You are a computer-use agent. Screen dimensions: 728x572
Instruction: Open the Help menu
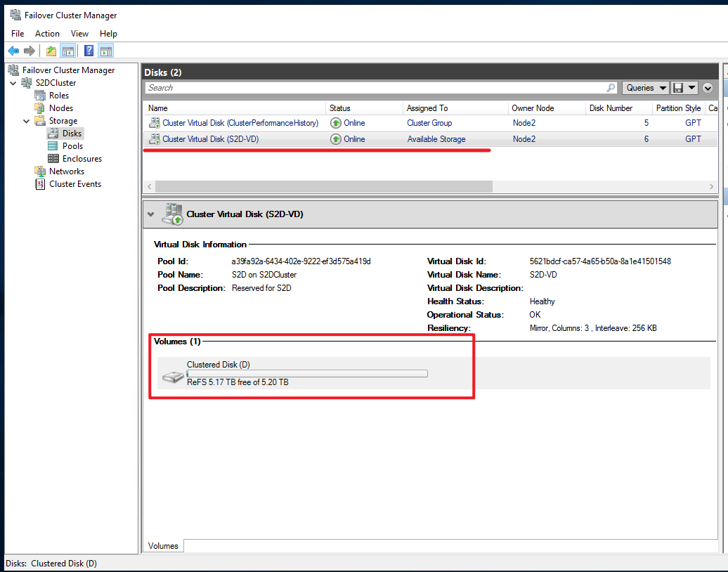[x=108, y=34]
